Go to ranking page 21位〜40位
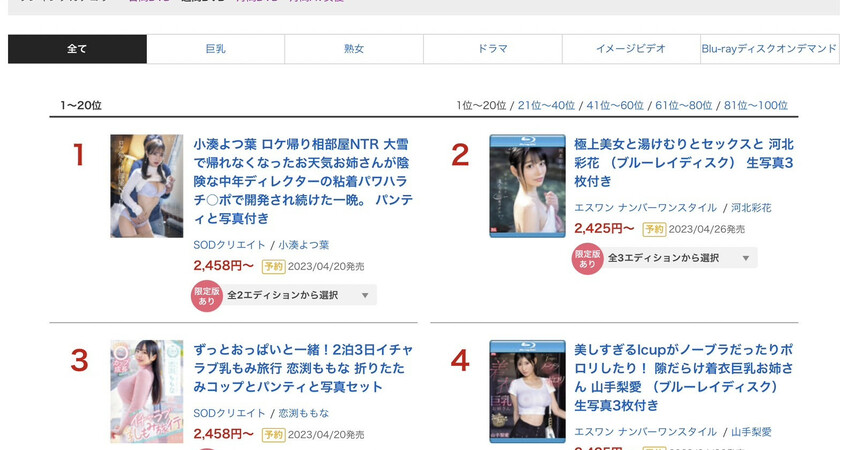The height and width of the screenshot is (450, 850). point(546,105)
